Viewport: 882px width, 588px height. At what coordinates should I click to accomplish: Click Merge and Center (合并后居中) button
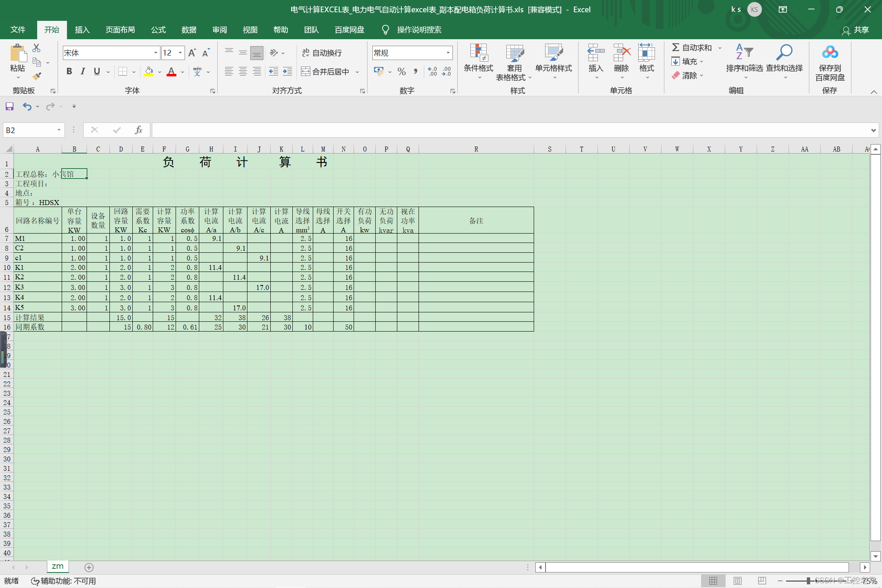tap(325, 72)
